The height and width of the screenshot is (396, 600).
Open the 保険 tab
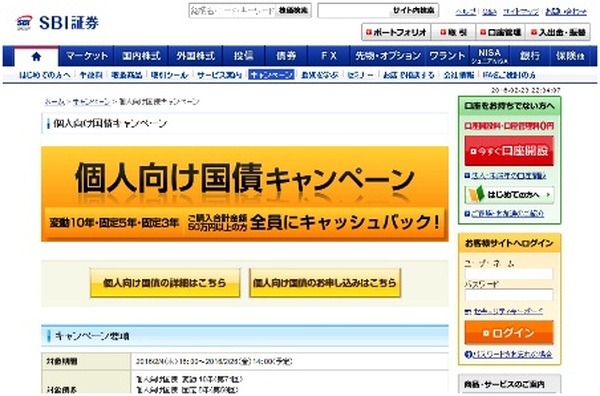pyautogui.click(x=570, y=56)
